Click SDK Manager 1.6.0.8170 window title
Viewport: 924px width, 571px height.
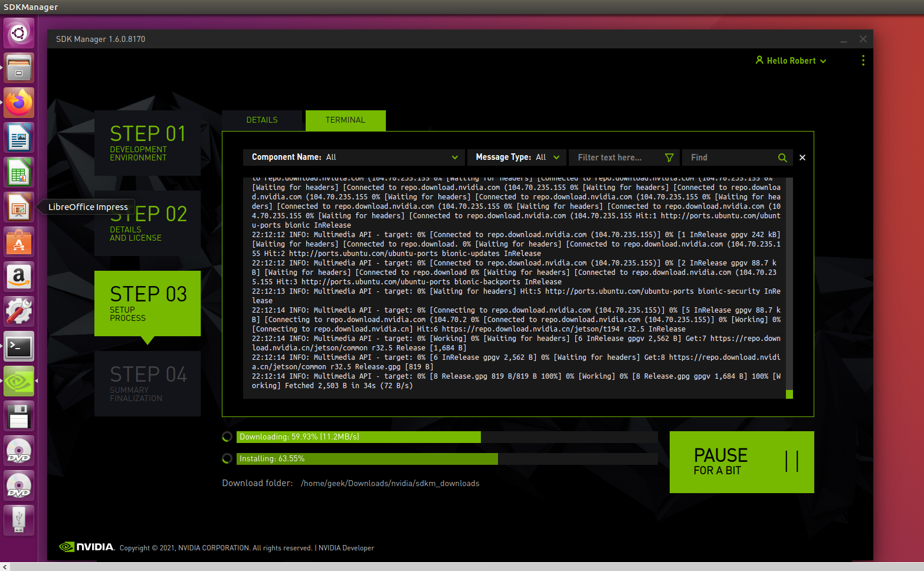click(x=100, y=39)
